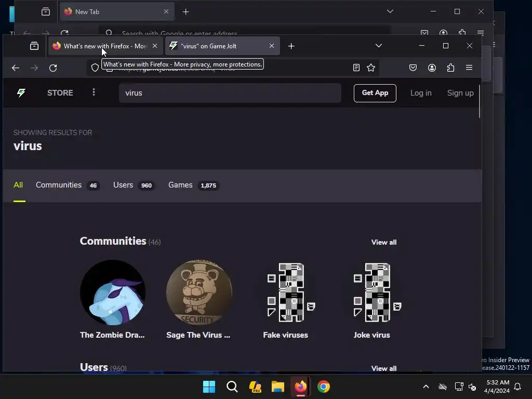Screen dimensions: 532x399
Task: Bookmark this page with the star icon
Action: (371, 68)
